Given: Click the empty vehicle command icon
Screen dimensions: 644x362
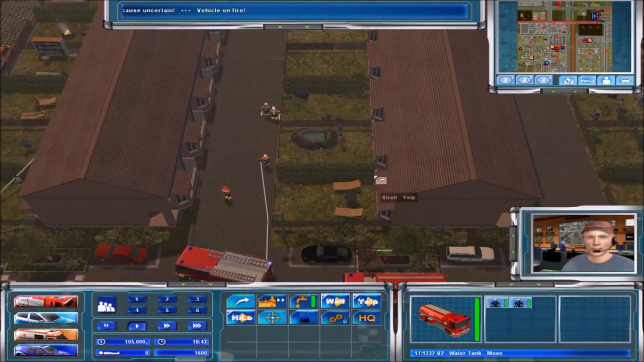Looking at the screenshot, I should click(272, 301).
